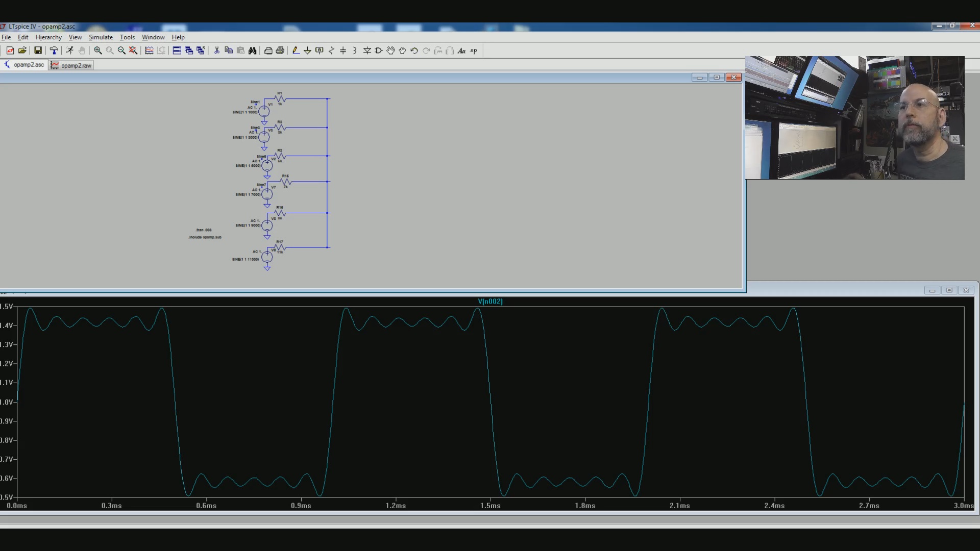980x551 pixels.
Task: Open the Find binoculars tool
Action: tap(252, 51)
